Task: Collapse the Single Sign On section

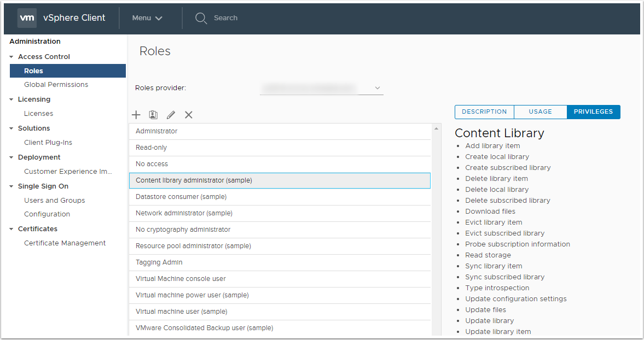Action: point(11,186)
